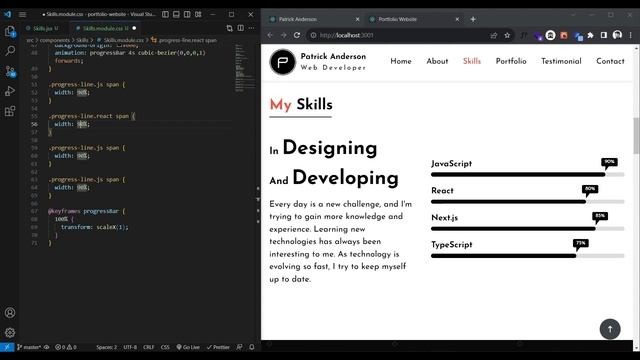640x360 pixels.
Task: Click the Prettier status item
Action: [x=218, y=347]
